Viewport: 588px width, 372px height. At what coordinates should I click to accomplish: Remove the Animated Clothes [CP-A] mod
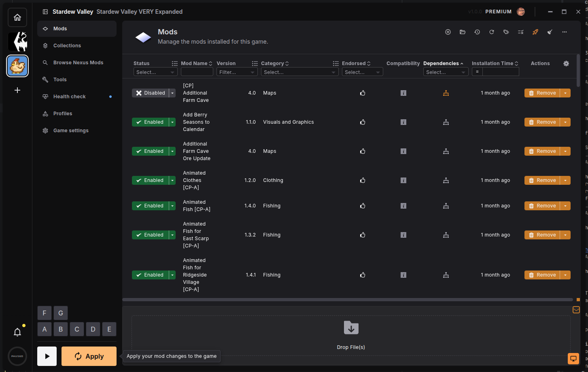pos(542,180)
